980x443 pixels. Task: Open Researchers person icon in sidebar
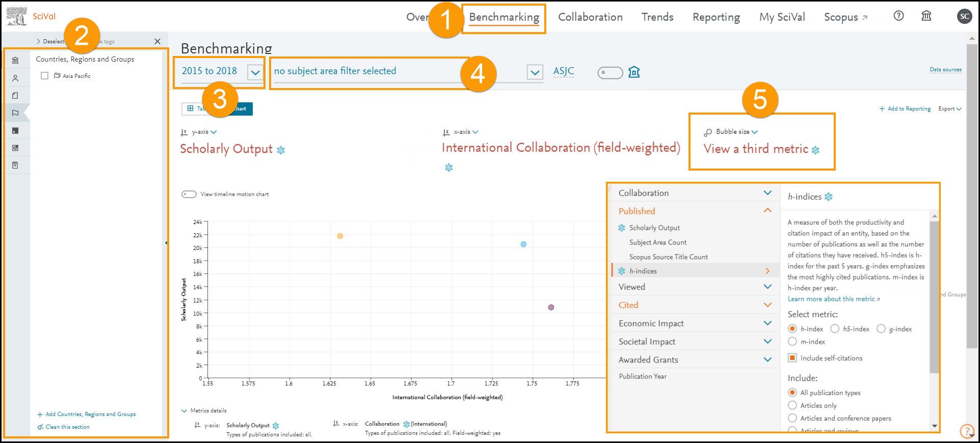point(15,78)
